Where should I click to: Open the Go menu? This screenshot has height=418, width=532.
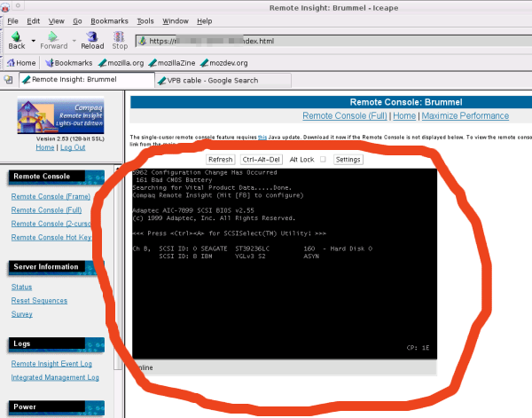(x=77, y=21)
